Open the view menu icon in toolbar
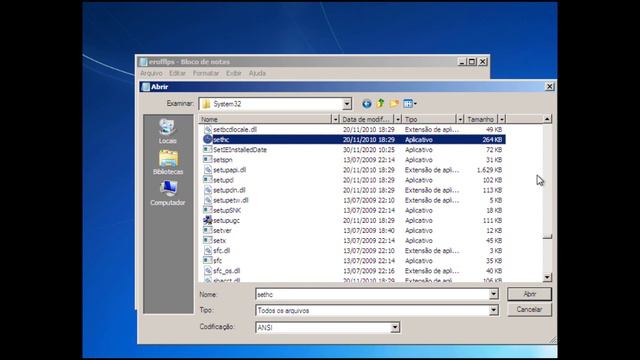This screenshot has height=360, width=640. point(409,104)
